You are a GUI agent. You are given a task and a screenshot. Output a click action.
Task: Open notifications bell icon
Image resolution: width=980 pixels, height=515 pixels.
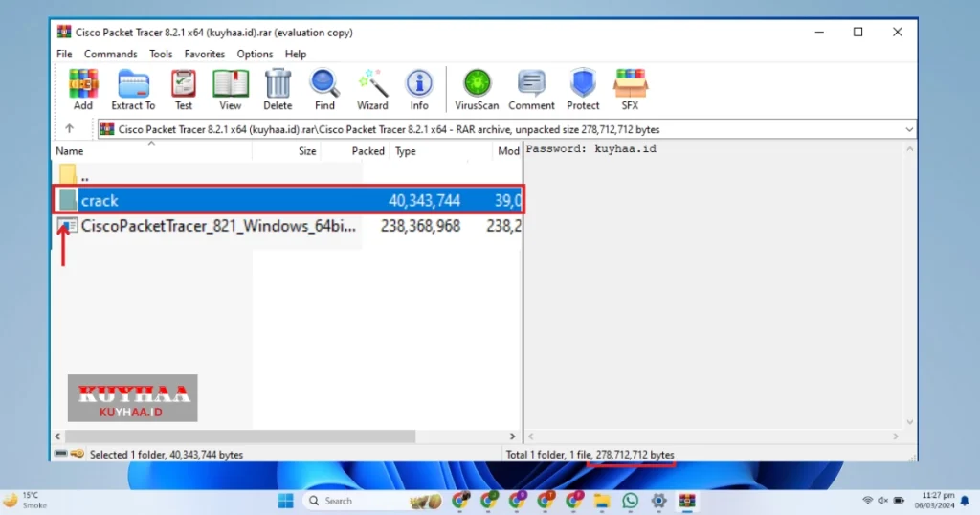click(x=965, y=501)
